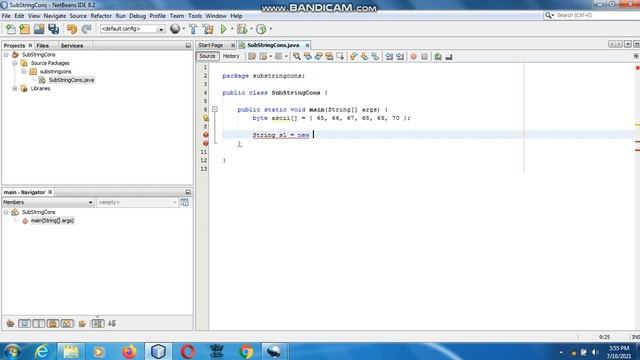This screenshot has height=360, width=640.
Task: Click the Debug Project toolbar icon
Action: (242, 29)
